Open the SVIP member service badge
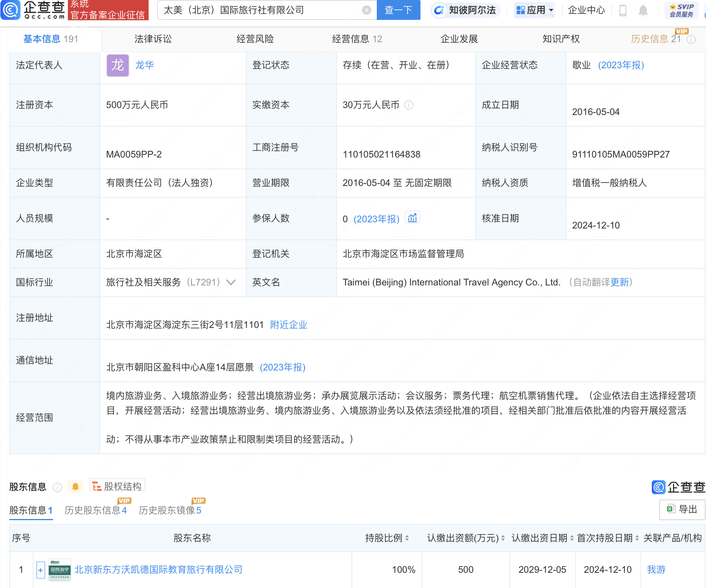 pyautogui.click(x=681, y=10)
